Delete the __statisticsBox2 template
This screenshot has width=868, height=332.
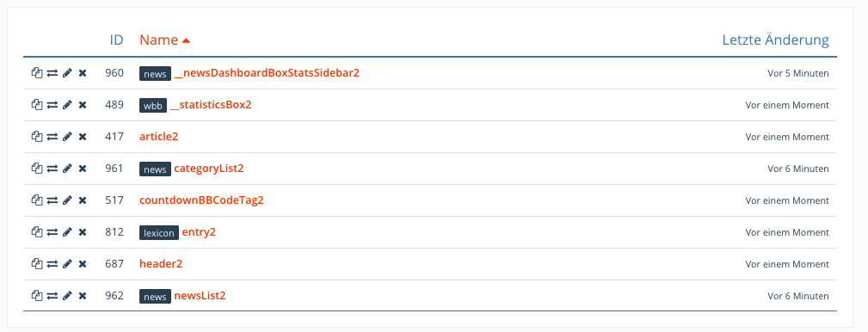tap(83, 105)
